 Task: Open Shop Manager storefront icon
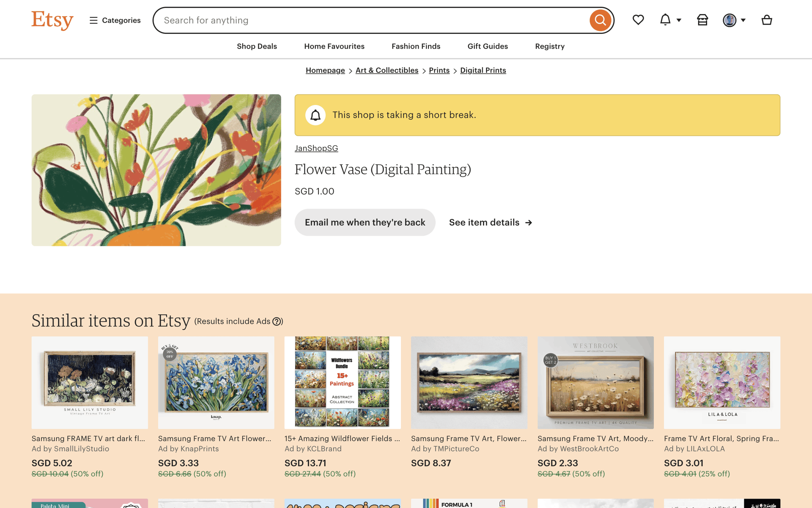pos(702,20)
